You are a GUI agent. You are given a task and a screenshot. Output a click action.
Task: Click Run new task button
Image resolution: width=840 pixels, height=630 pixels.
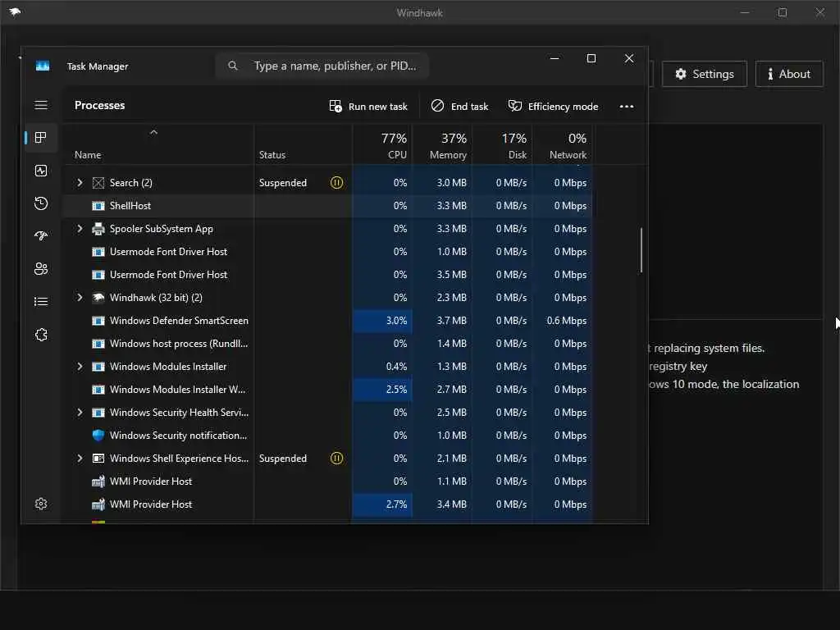click(x=368, y=106)
